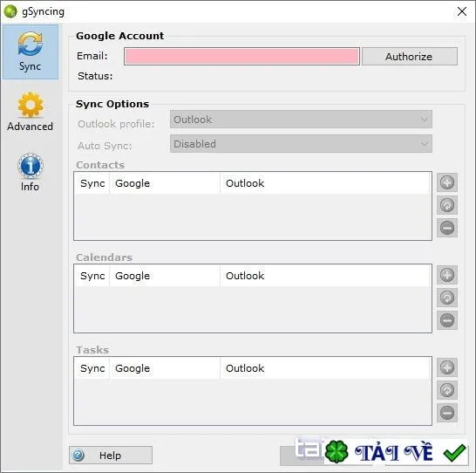Click Google column header in Calendars

click(x=165, y=276)
